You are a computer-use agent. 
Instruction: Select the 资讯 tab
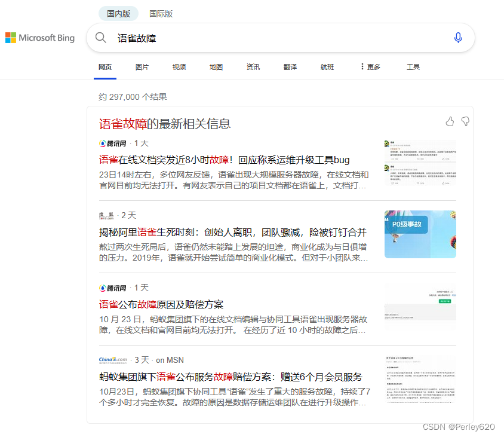pyautogui.click(x=253, y=67)
